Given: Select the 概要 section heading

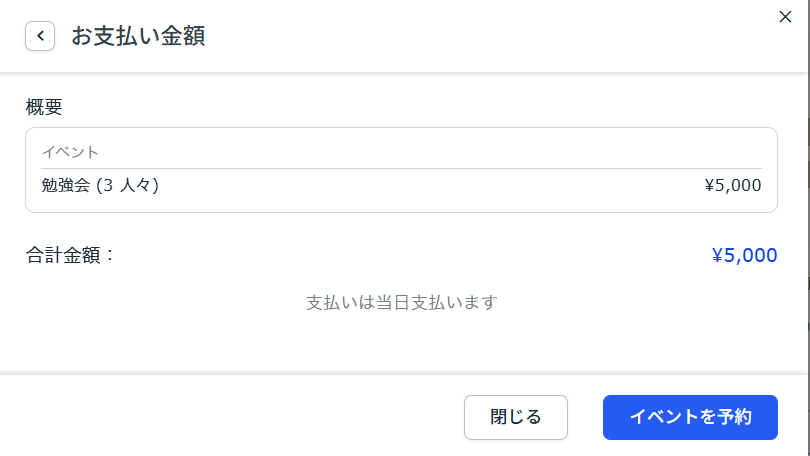Looking at the screenshot, I should coord(45,106).
